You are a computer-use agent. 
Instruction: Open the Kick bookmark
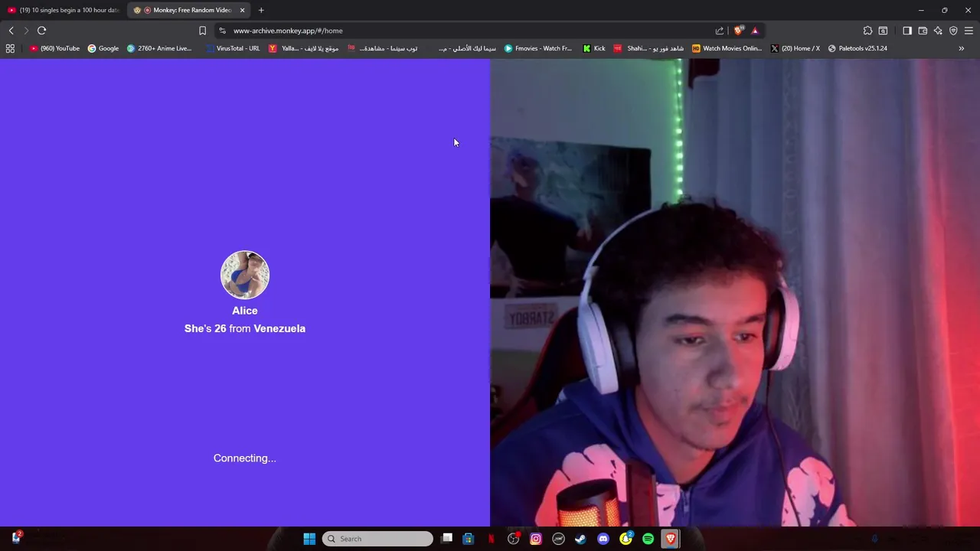pos(593,48)
